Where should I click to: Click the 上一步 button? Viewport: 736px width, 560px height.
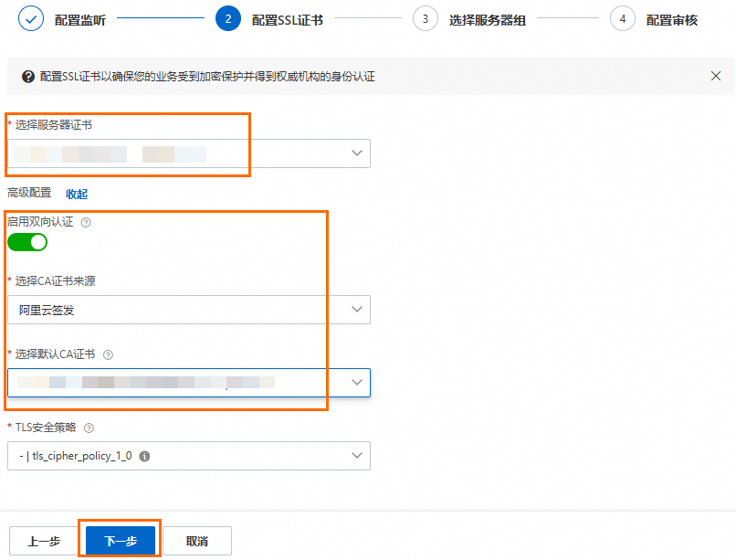(44, 541)
